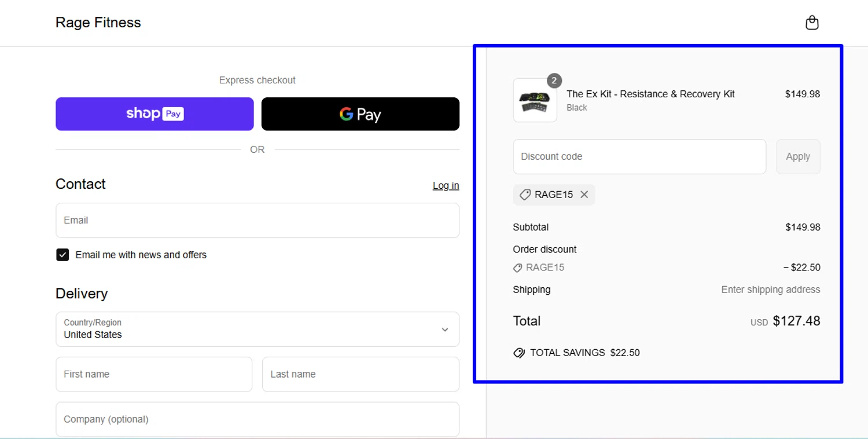Focus the First name field
Screen dimensions: 868x439
point(154,374)
